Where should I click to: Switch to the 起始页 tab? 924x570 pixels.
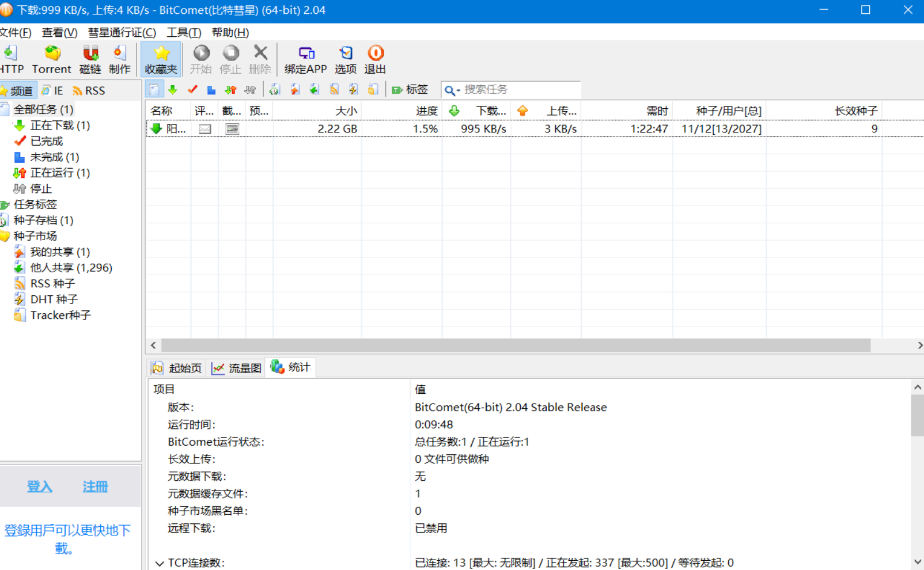[x=177, y=368]
